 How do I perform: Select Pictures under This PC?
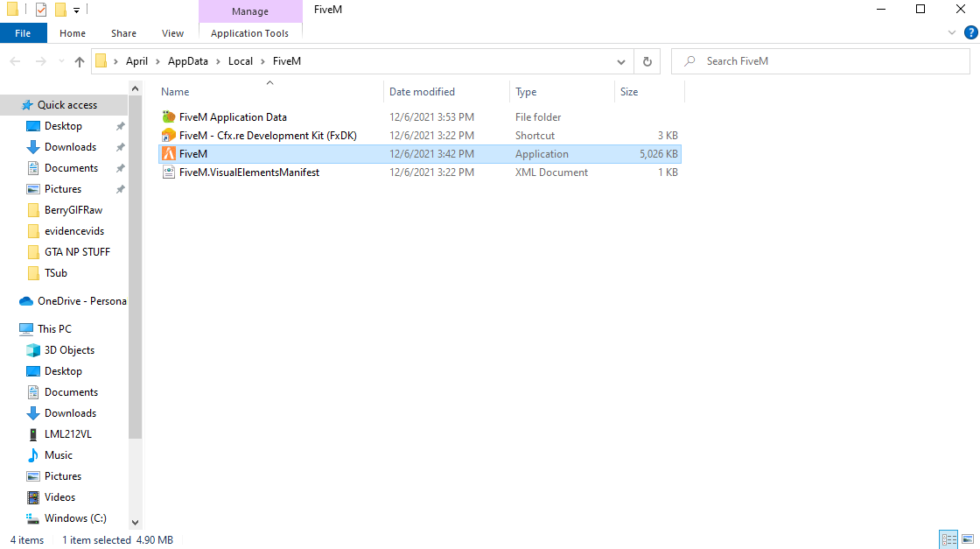63,476
